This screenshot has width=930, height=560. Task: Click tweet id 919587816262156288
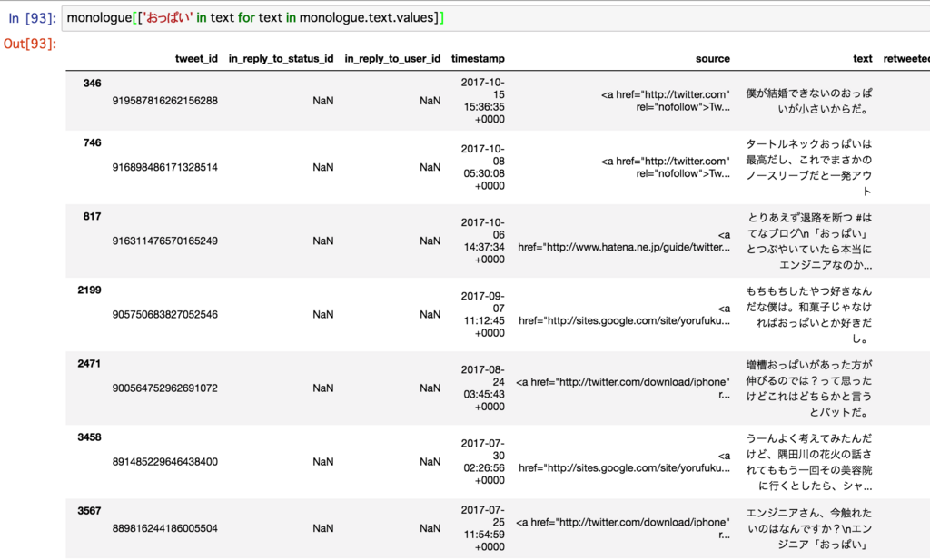(165, 101)
